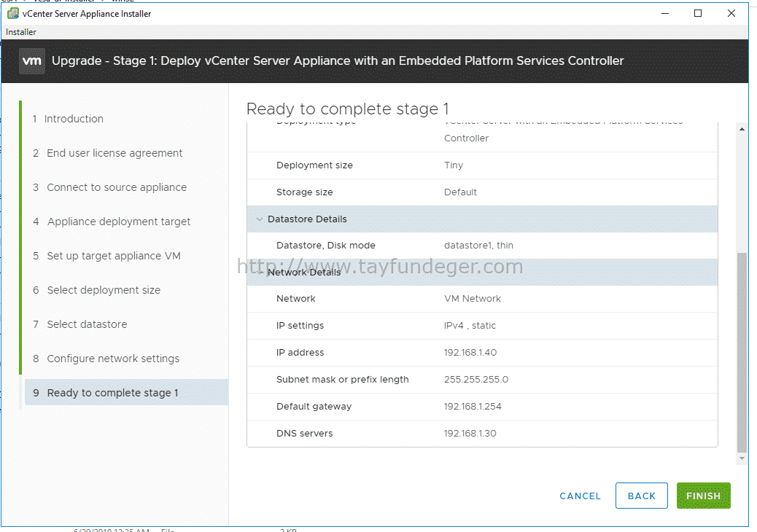Select step 9 Ready to complete stage 1
This screenshot has height=532, width=757.
coord(126,393)
